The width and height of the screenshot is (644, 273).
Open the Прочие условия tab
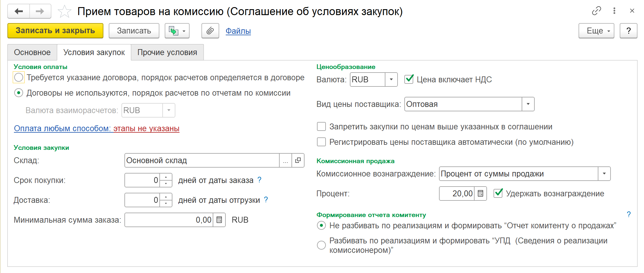(167, 52)
